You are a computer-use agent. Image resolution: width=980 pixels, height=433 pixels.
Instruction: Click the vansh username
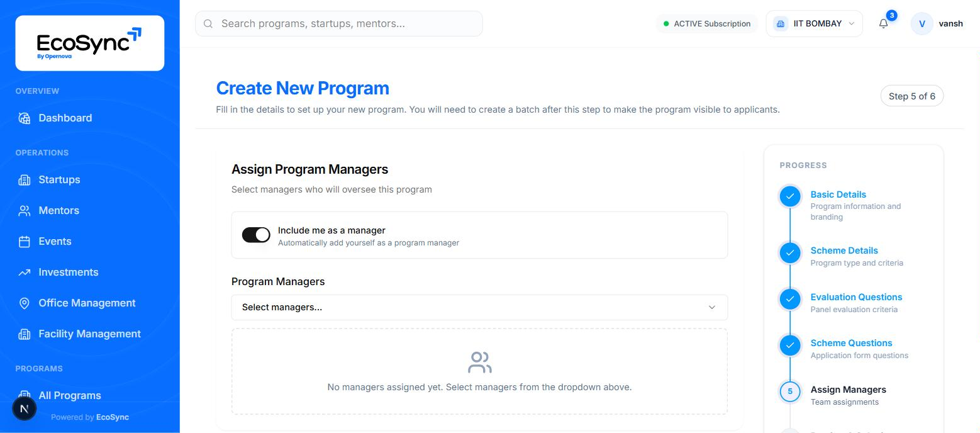pos(950,24)
